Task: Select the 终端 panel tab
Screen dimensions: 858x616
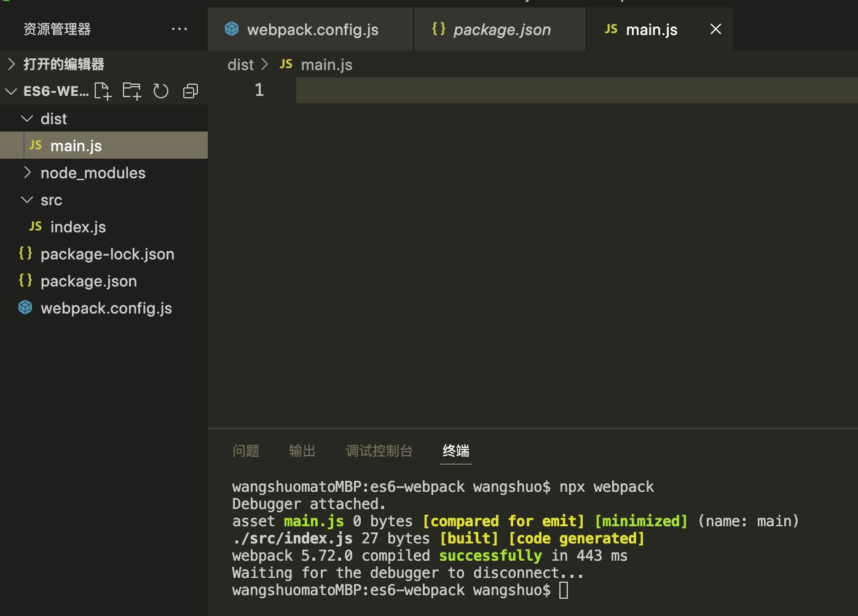Action: (456, 451)
